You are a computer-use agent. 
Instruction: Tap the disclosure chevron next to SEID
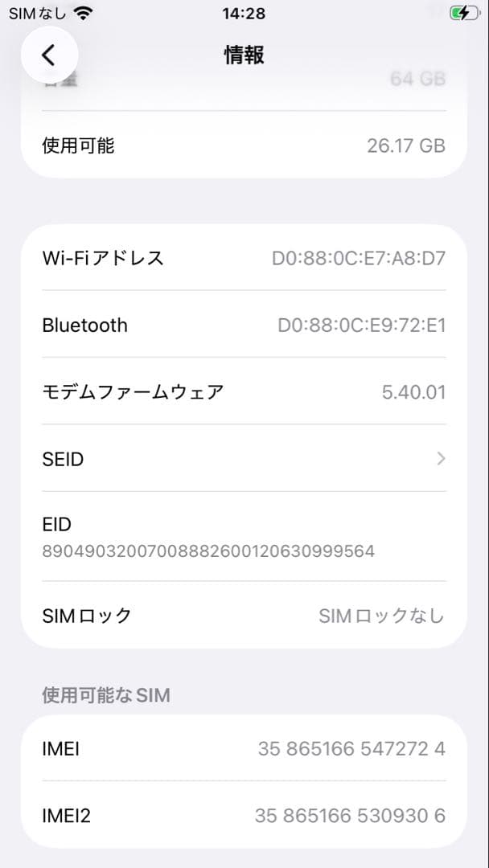click(x=440, y=459)
